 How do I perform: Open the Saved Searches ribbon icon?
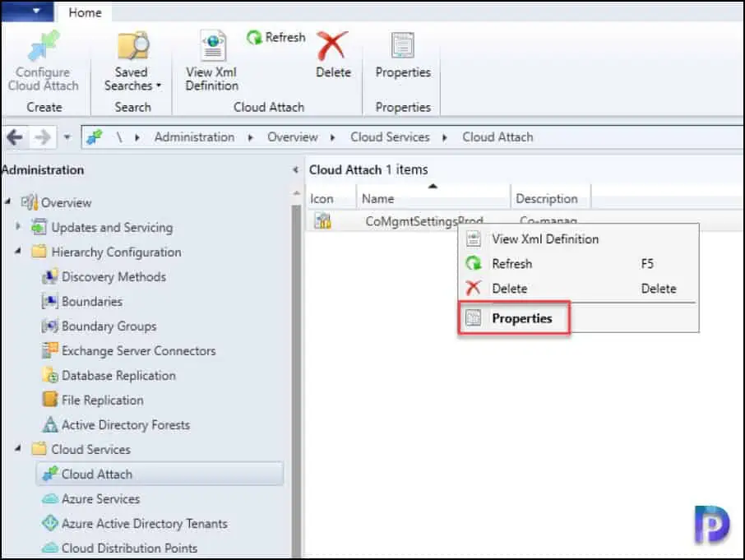133,45
